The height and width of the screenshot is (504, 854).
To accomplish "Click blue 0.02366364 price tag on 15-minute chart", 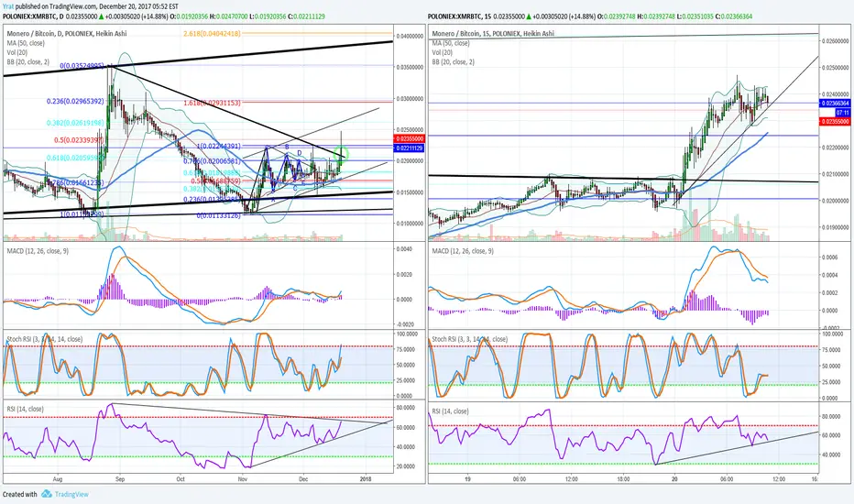I will (835, 103).
